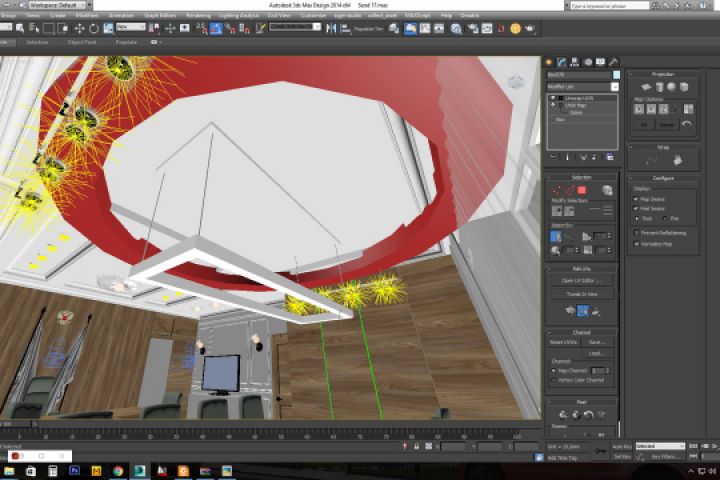
Task: Switch to the Create command panel
Action: (x=549, y=62)
